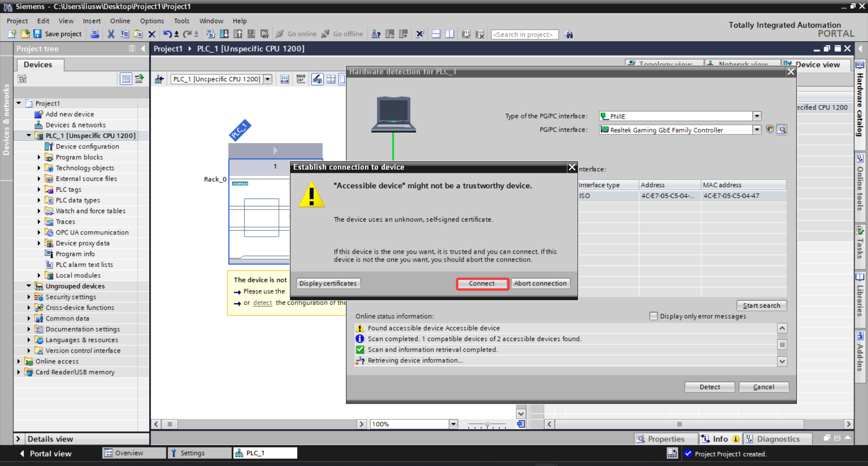The width and height of the screenshot is (868, 466).
Task: Click the Display certificates button
Action: click(x=328, y=283)
